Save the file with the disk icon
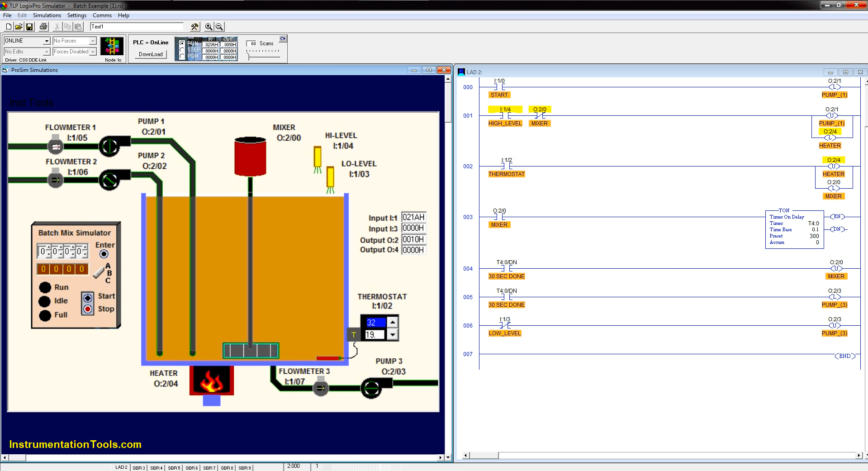Image resolution: width=868 pixels, height=471 pixels. point(29,26)
